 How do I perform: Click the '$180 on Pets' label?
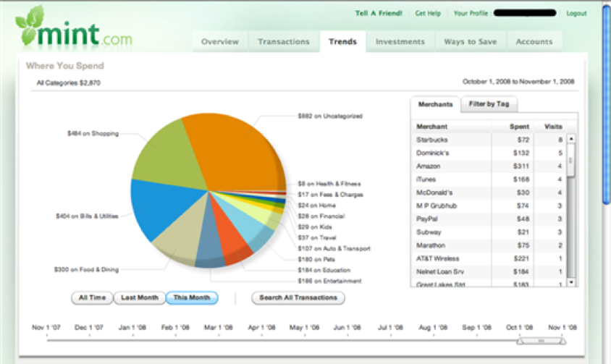(x=316, y=260)
